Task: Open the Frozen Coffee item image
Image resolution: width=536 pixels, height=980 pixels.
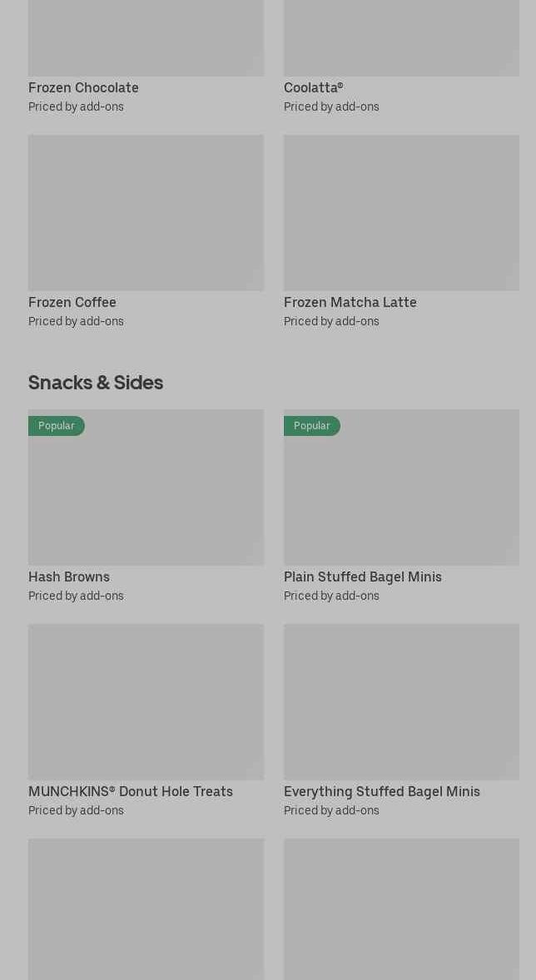Action: point(146,213)
